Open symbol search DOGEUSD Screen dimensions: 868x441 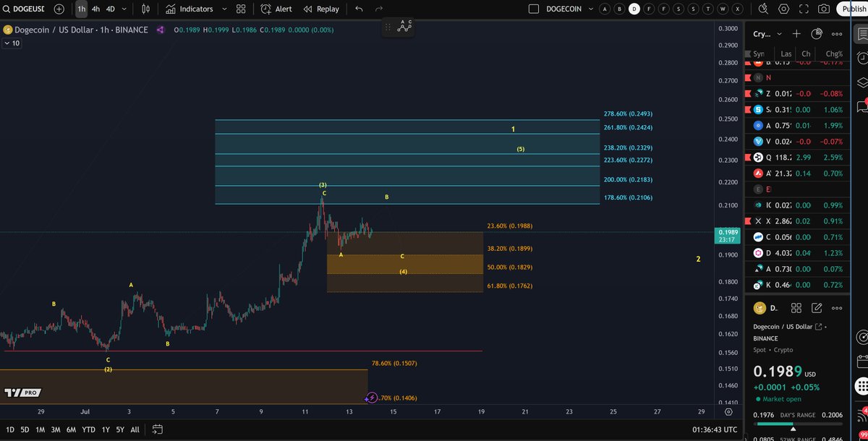[x=23, y=9]
